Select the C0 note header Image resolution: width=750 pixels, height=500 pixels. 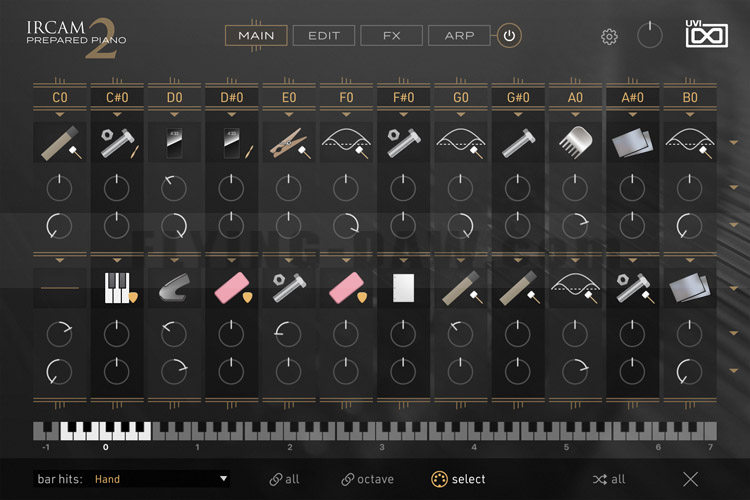tap(60, 98)
